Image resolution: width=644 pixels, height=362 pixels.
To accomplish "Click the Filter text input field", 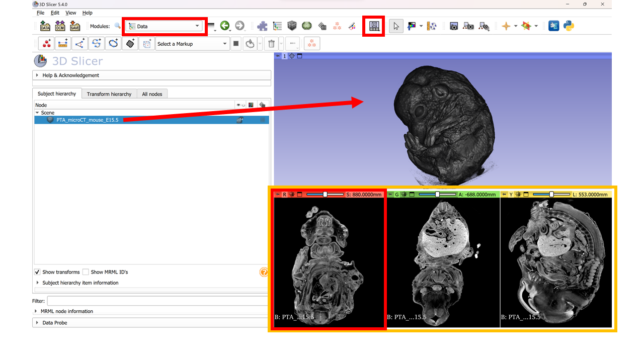I will pos(158,301).
